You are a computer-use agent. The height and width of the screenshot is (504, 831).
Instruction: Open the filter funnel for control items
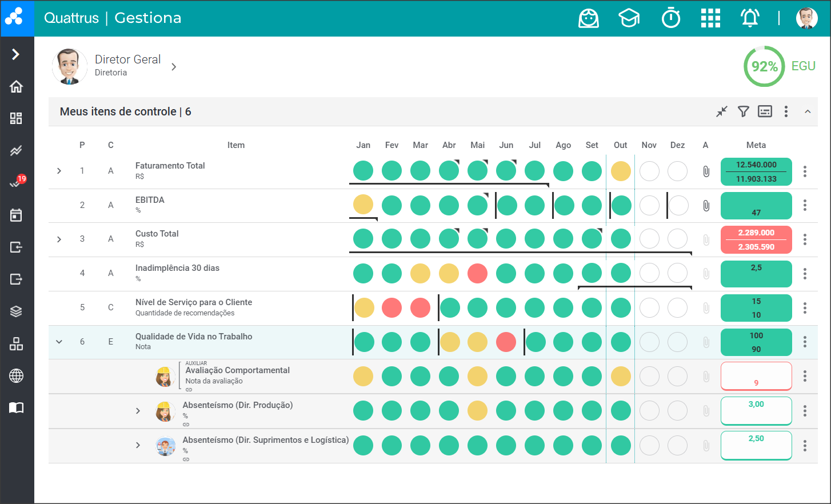click(743, 111)
